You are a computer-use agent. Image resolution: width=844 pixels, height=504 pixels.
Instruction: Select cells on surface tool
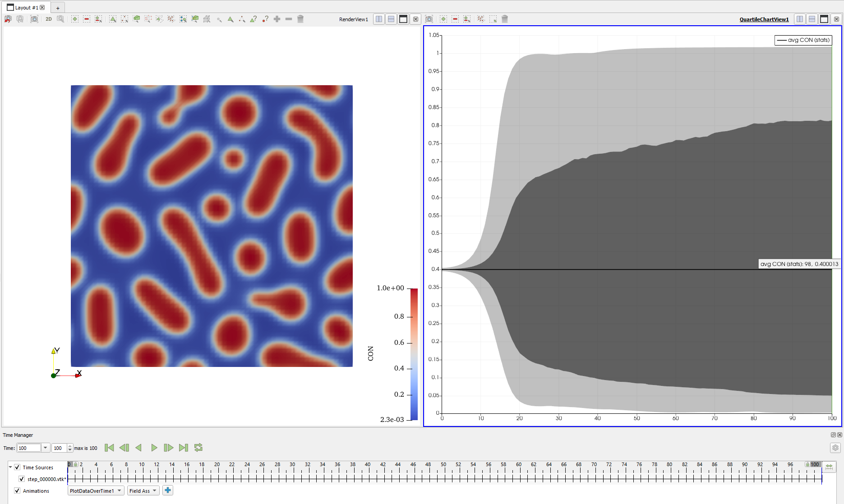tap(113, 19)
